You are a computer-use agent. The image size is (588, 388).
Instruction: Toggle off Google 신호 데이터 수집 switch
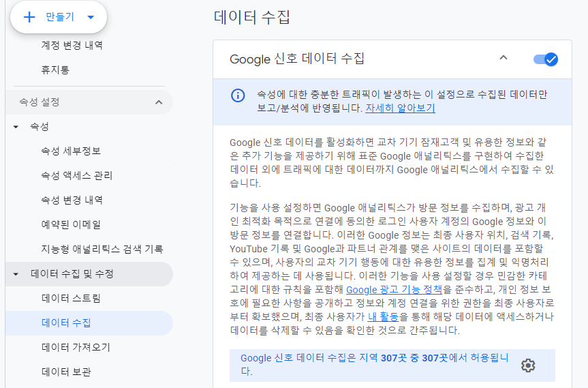pos(546,59)
